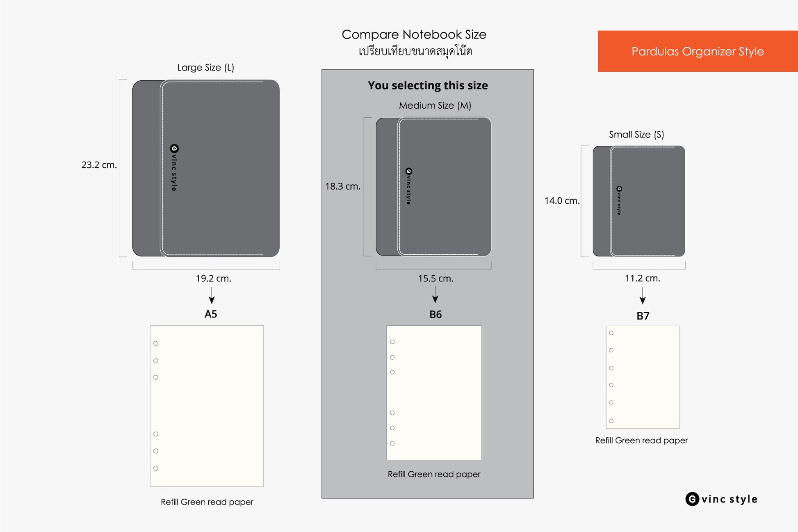Select the Small Size (S) notebook cover
This screenshot has width=798, height=532.
[x=639, y=201]
